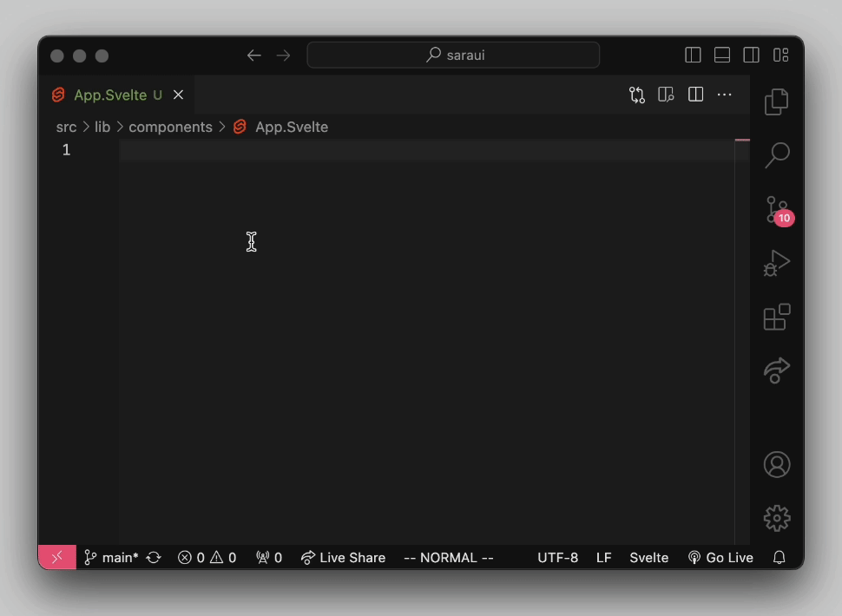Click the forwarded ports 0 indicator
The height and width of the screenshot is (616, 842).
coord(268,558)
